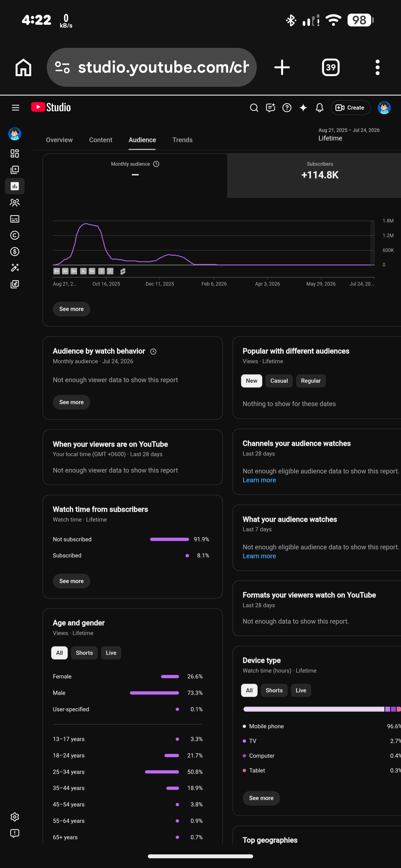Open the Earn dollar icon in sidebar
Image resolution: width=401 pixels, height=868 pixels.
click(x=14, y=252)
